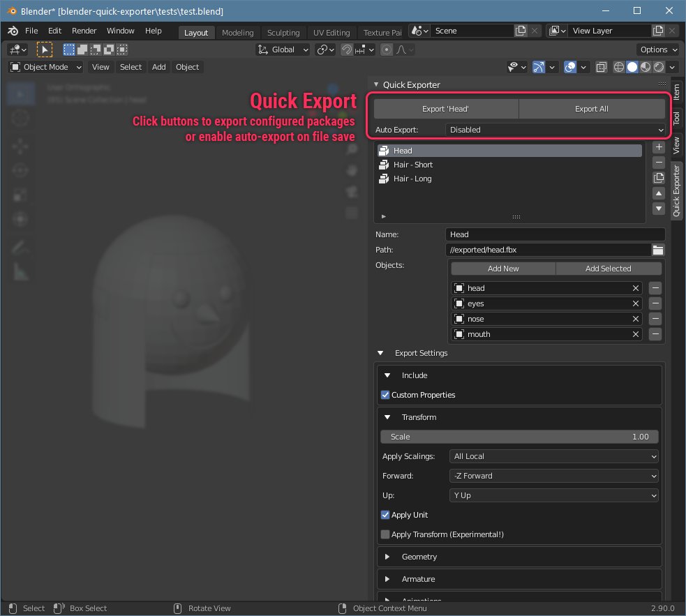Open the Apply Scalings dropdown

pos(554,456)
